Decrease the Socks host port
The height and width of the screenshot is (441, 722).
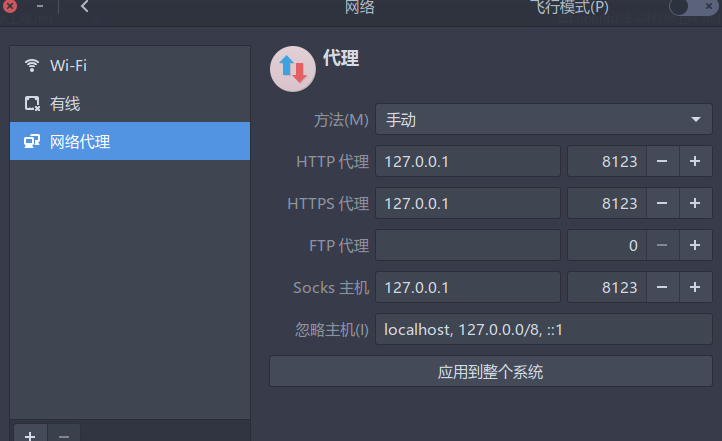tap(662, 288)
